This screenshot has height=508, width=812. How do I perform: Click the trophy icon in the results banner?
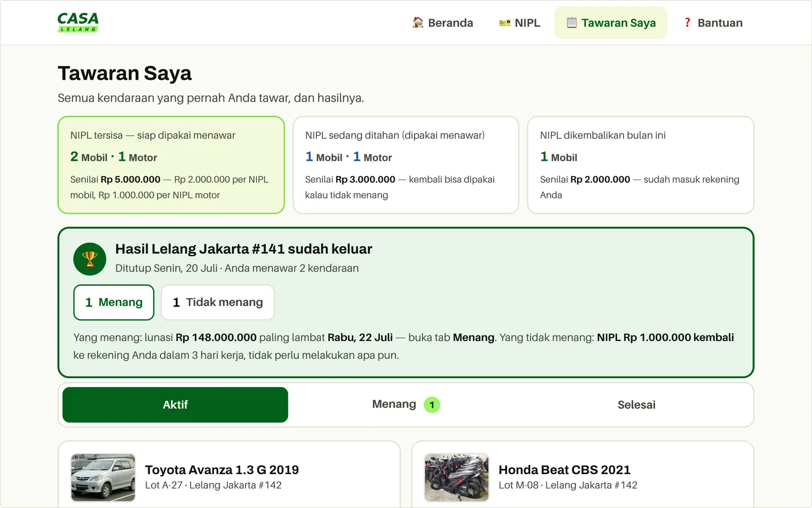tap(90, 259)
